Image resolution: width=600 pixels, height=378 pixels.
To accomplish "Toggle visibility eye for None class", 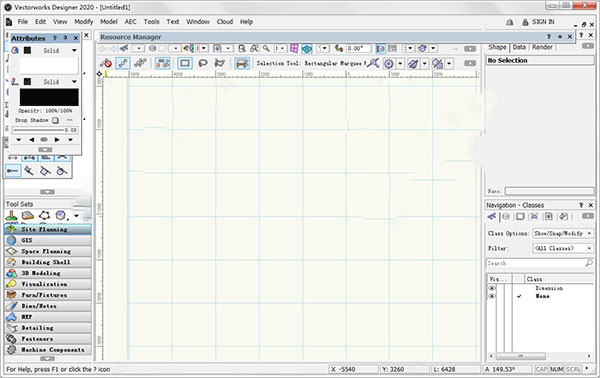I will click(x=492, y=296).
